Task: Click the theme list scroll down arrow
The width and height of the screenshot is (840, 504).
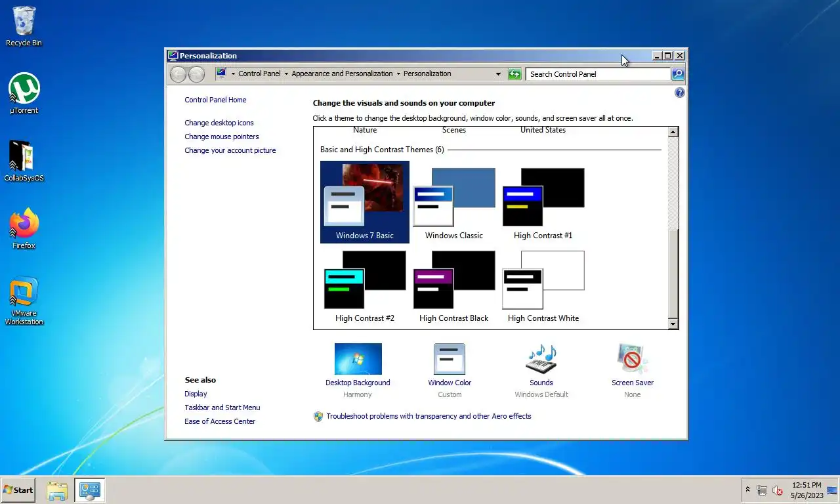Action: point(673,324)
